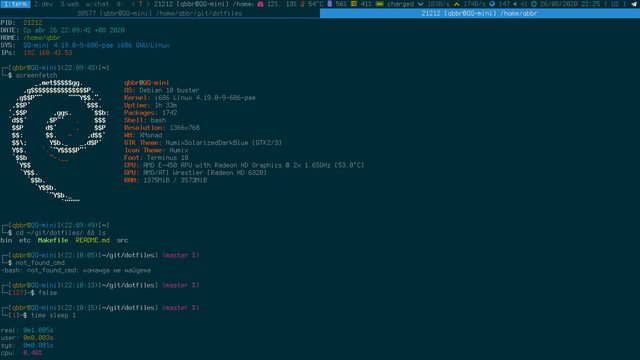Click the orange temperature thermometer icon

point(302,4)
